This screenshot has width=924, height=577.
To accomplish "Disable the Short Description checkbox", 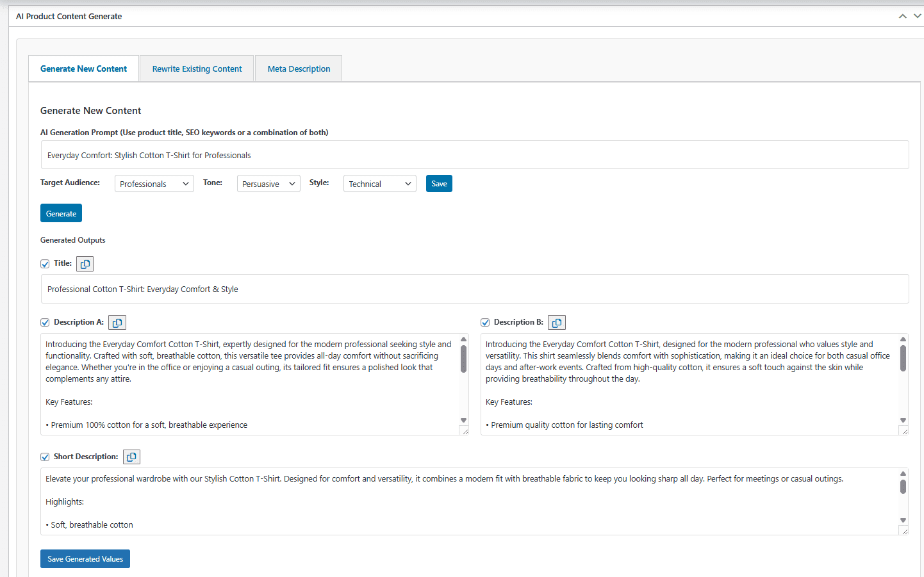I will (x=45, y=457).
